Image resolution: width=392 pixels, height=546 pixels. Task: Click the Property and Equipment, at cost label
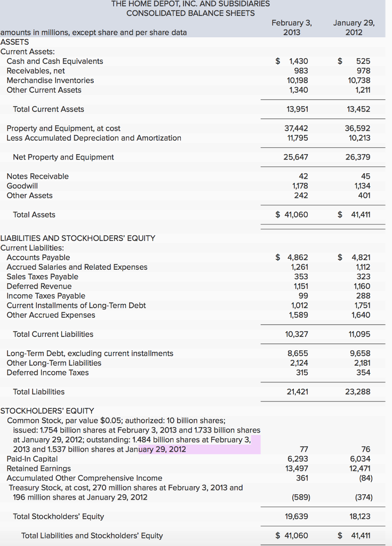pos(63,129)
